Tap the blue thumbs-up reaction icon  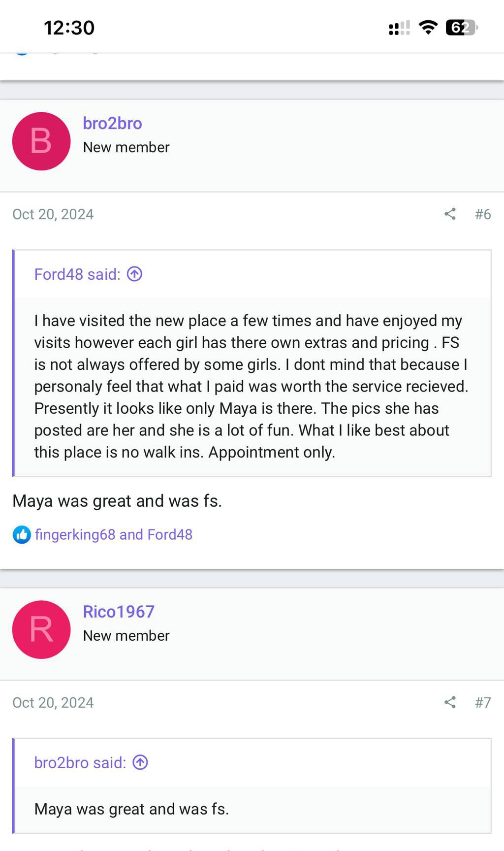pyautogui.click(x=22, y=535)
